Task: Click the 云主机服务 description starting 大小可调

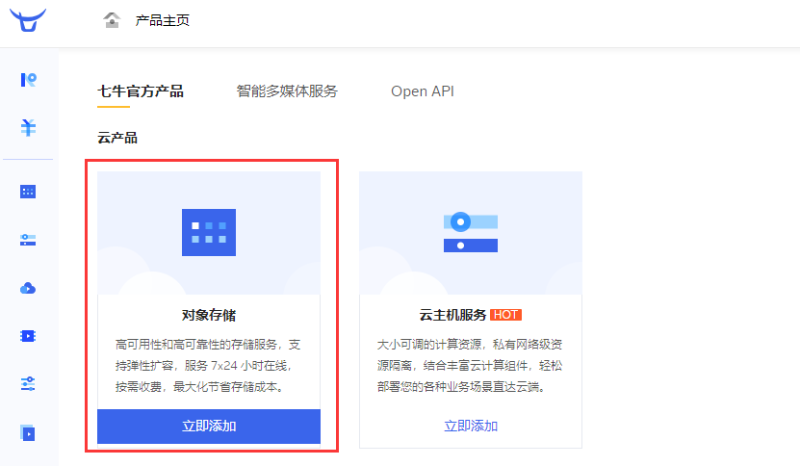Action: click(x=470, y=365)
